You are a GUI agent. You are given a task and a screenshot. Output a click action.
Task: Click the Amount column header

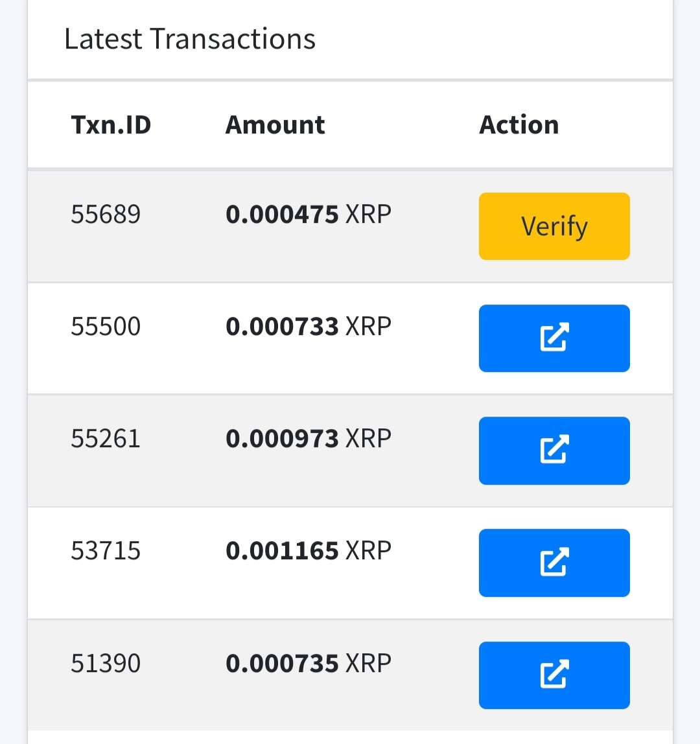coord(275,125)
